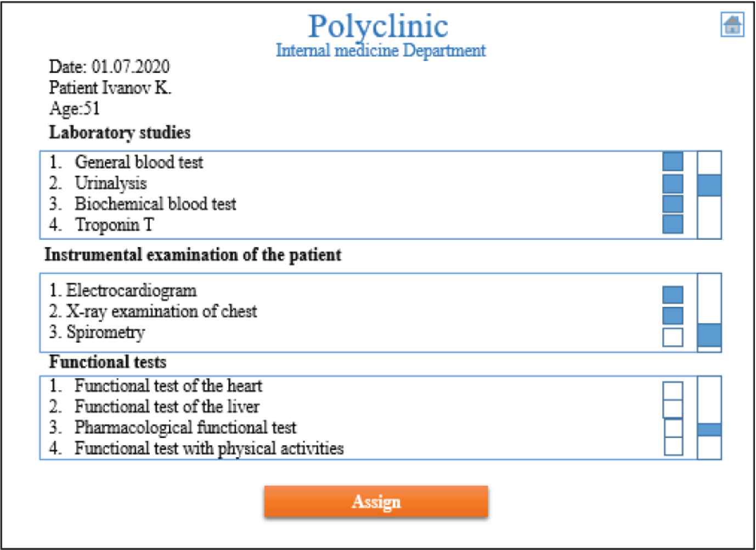Click the Polyclinic title heading
The height and width of the screenshot is (550, 756).
(378, 26)
